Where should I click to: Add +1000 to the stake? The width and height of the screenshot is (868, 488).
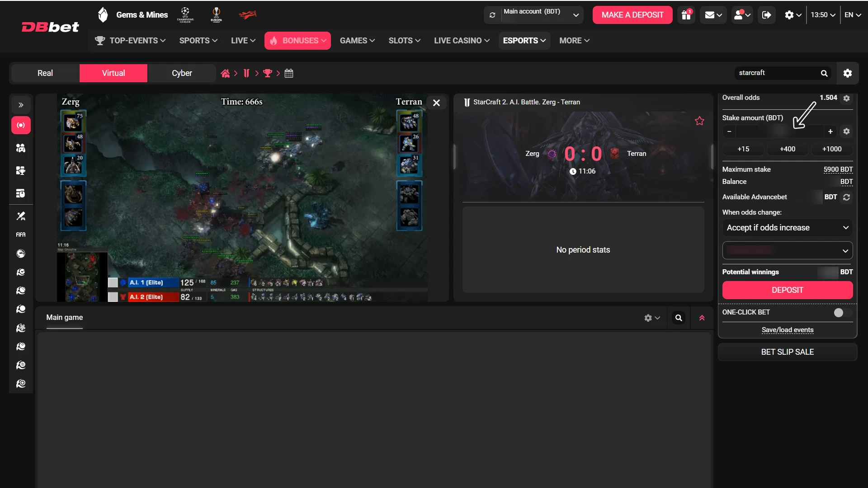[x=832, y=149]
